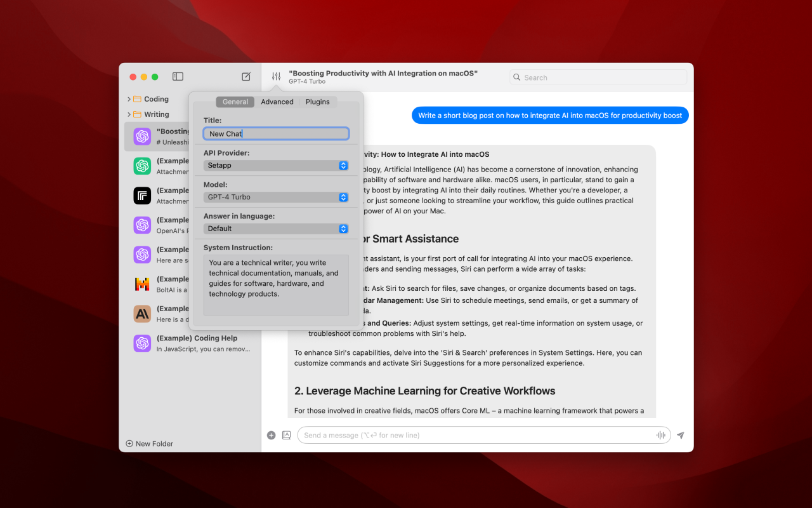Toggle the sidebar visibility
812x508 pixels.
click(x=178, y=76)
